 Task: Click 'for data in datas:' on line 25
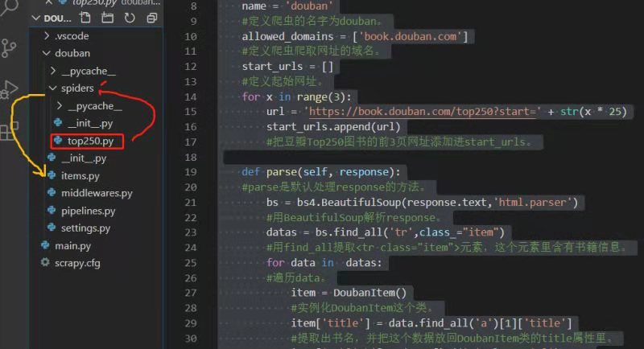[324, 262]
